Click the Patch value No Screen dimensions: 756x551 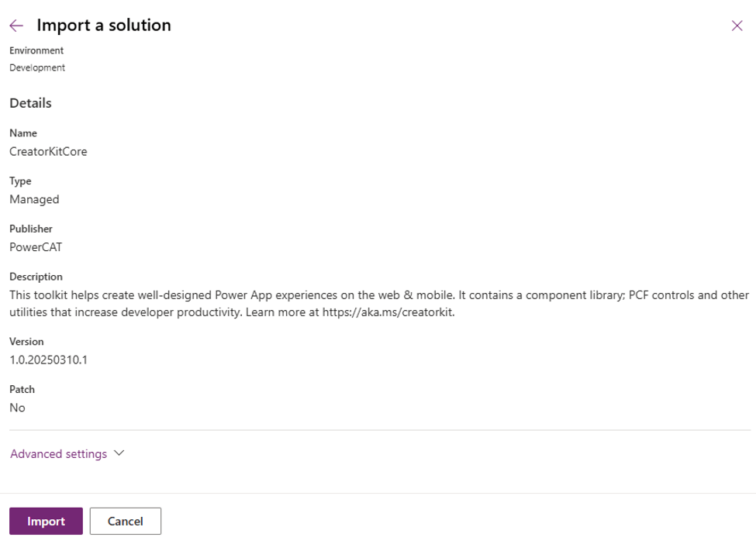pos(17,408)
